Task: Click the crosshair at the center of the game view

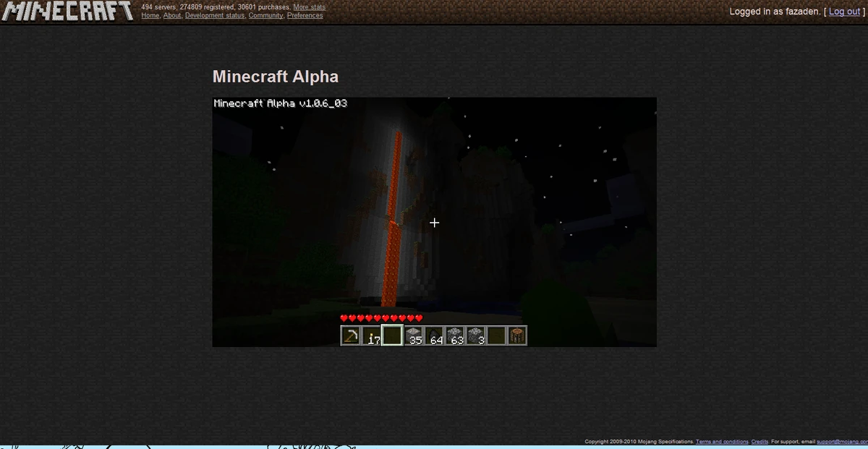Action: pyautogui.click(x=434, y=223)
